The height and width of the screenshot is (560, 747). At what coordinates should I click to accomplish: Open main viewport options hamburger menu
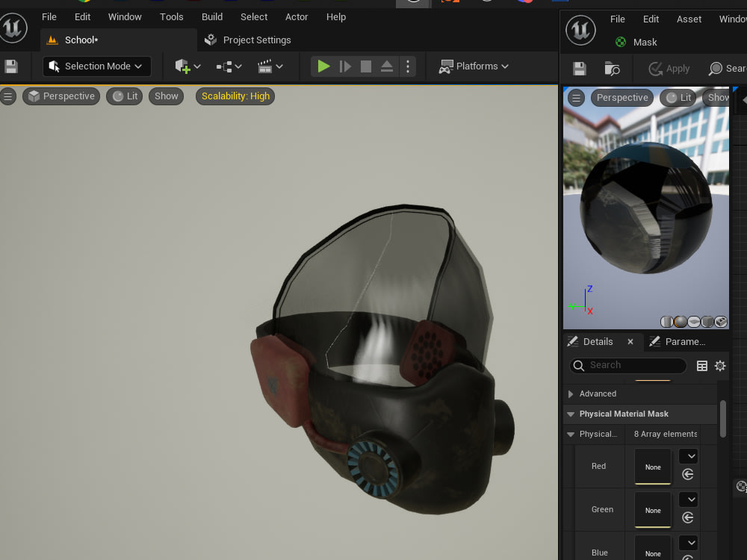pos(8,96)
